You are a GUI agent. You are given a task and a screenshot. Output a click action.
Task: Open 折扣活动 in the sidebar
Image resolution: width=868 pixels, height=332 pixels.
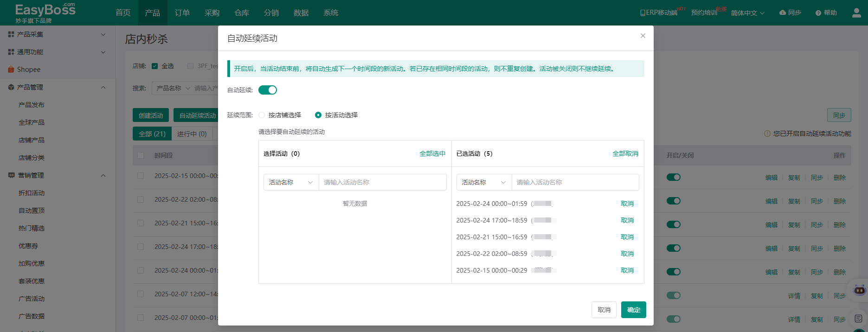(32, 193)
